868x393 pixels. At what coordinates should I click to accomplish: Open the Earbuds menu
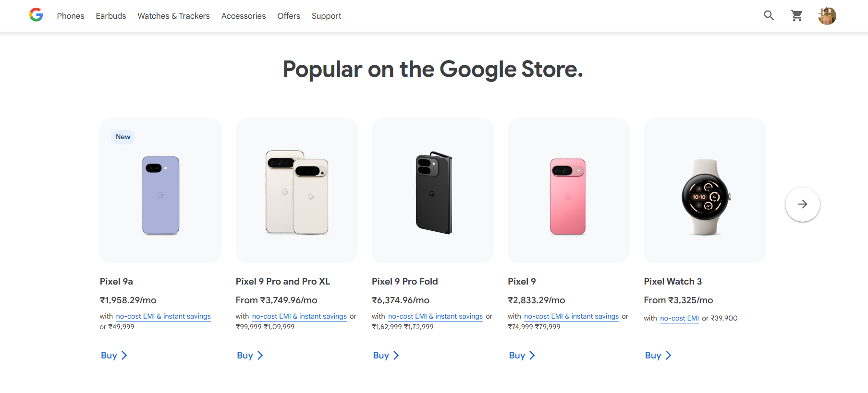[110, 16]
